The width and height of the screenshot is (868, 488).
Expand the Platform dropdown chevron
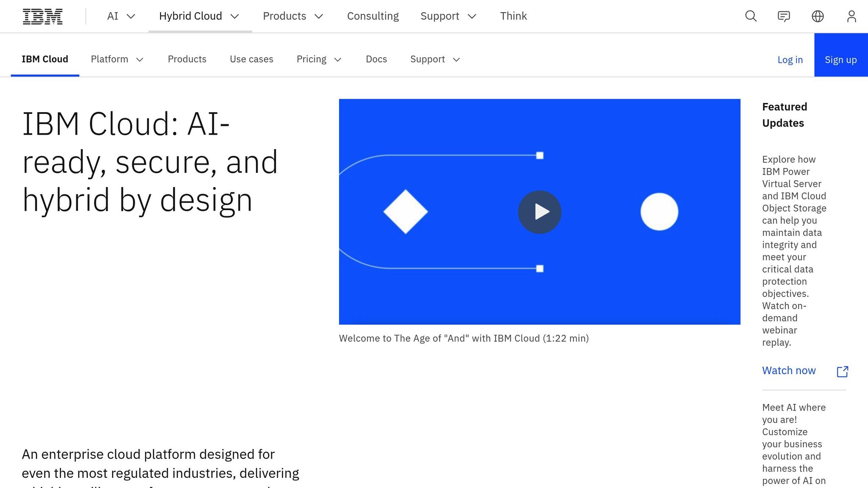pos(139,60)
